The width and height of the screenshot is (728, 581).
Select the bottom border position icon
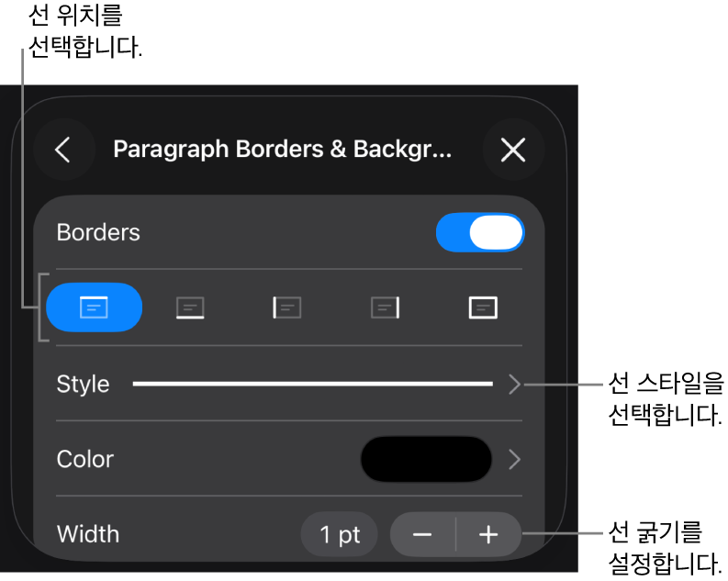pos(190,307)
